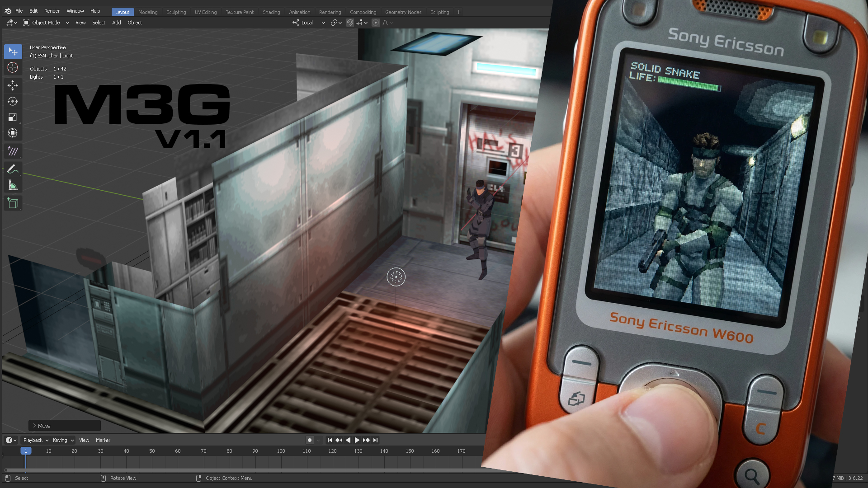Viewport: 868px width, 488px height.
Task: Select the Measure tool
Action: tap(13, 184)
